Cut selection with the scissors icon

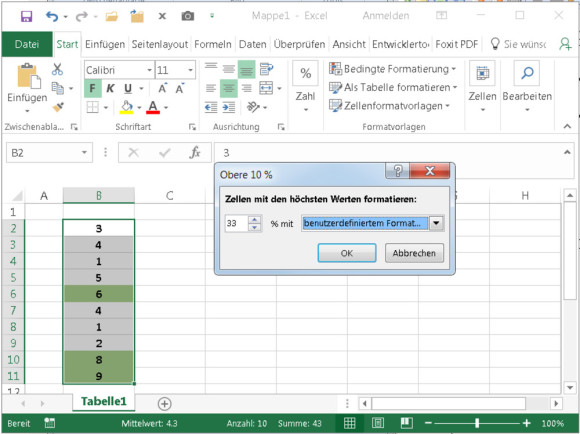point(57,69)
